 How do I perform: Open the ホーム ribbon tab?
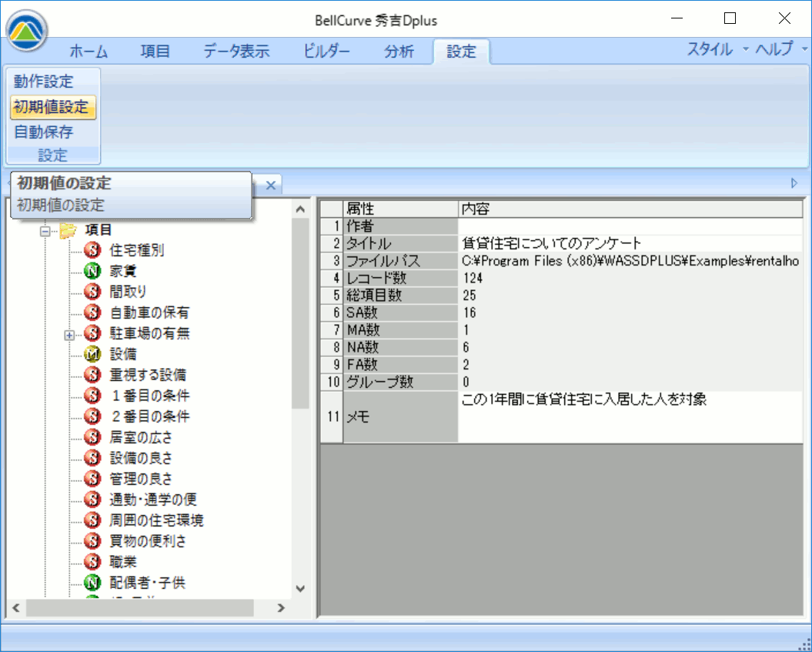(x=88, y=52)
